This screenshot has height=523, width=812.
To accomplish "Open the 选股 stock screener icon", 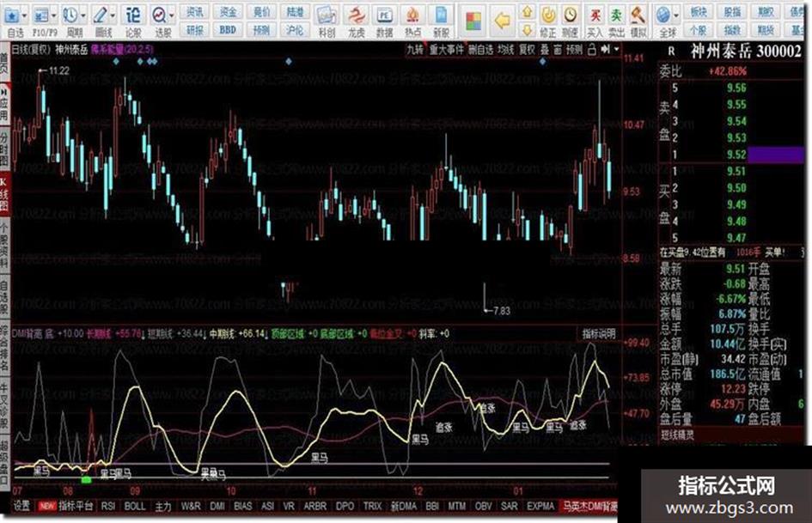I will point(160,15).
